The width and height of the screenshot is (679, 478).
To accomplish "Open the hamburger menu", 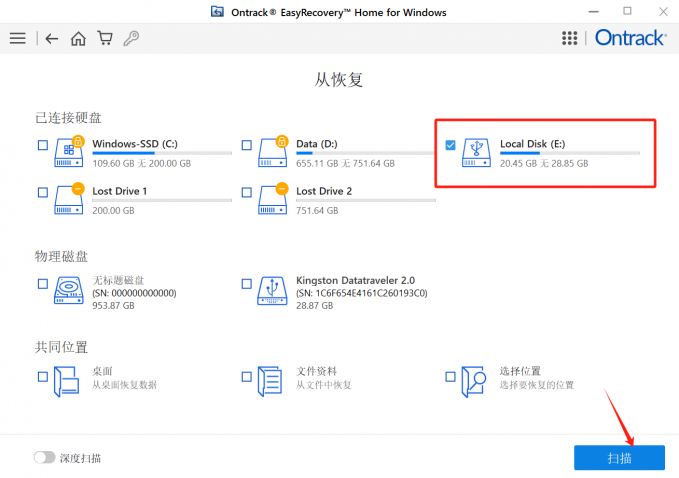I will 18,38.
